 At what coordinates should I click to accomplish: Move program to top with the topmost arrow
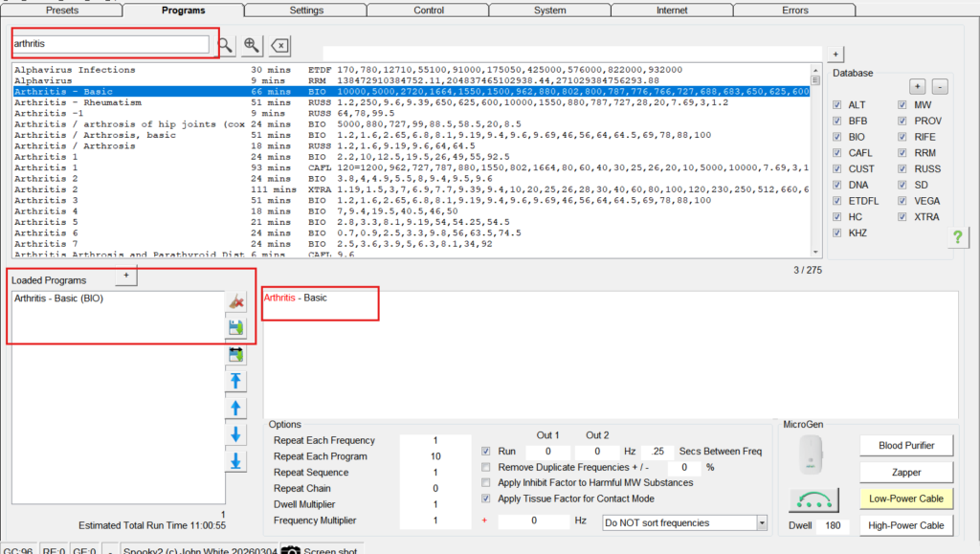[235, 382]
